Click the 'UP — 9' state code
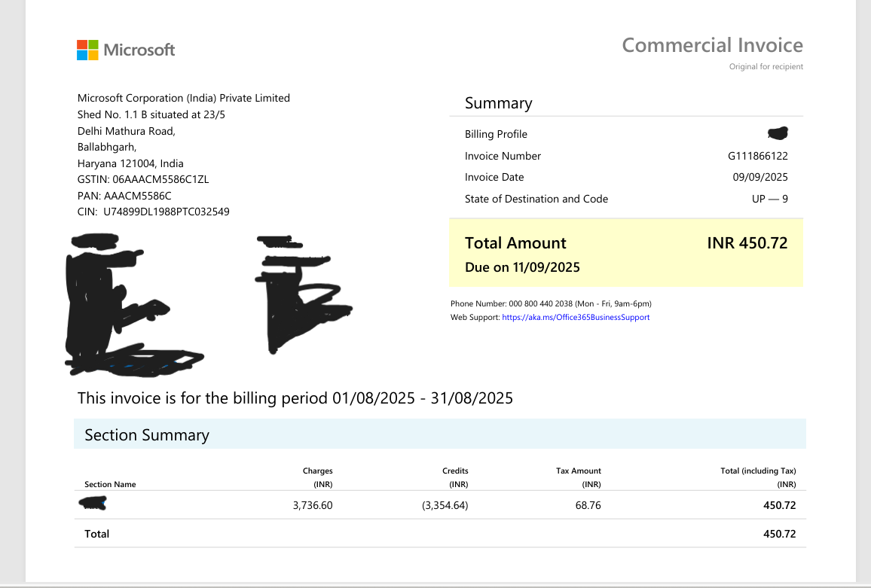 point(769,199)
